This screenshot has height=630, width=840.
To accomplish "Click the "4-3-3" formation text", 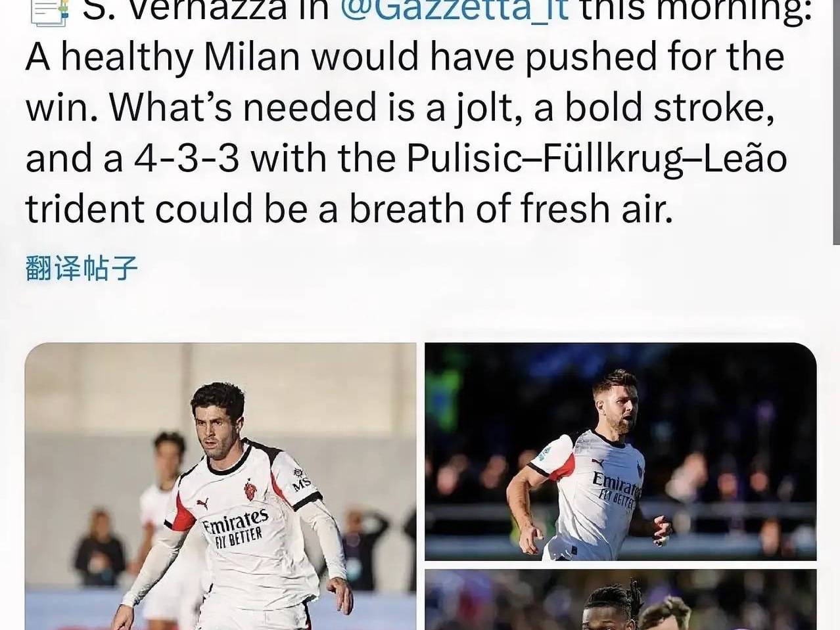I will click(186, 158).
